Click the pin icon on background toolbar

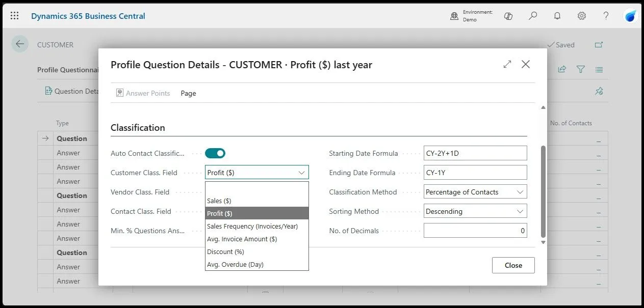tap(599, 91)
